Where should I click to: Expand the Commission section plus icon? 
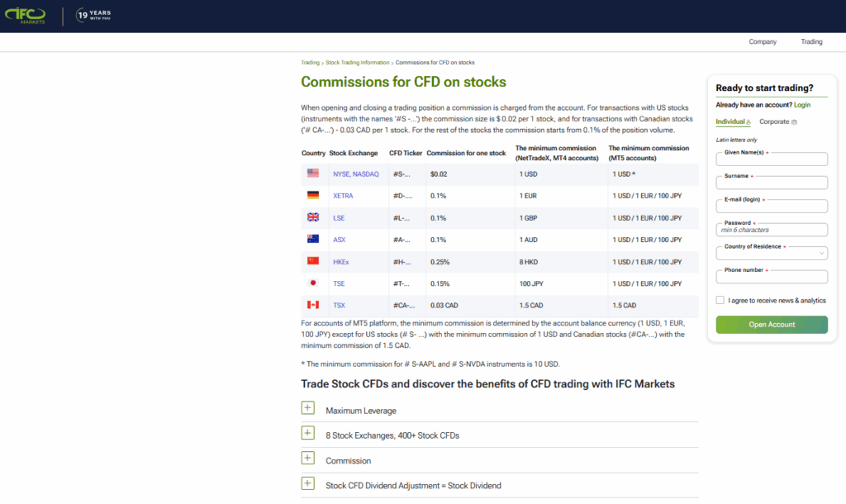click(307, 458)
